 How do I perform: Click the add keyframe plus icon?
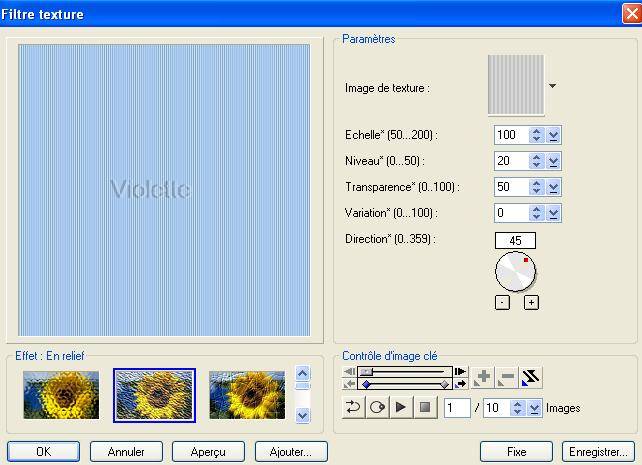tap(482, 378)
